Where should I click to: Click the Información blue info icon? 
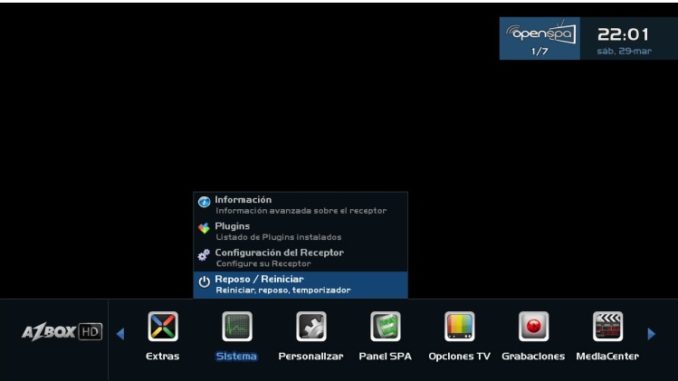click(x=204, y=202)
